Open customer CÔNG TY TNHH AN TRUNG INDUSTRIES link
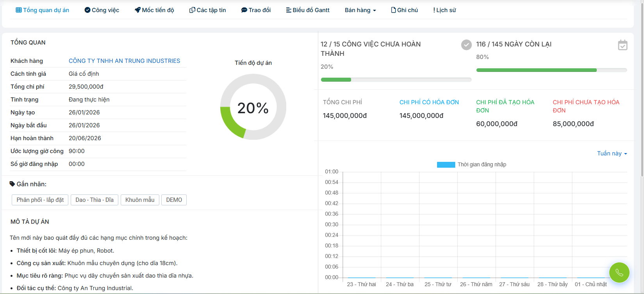Screen dimensions: 644x294 click(124, 61)
